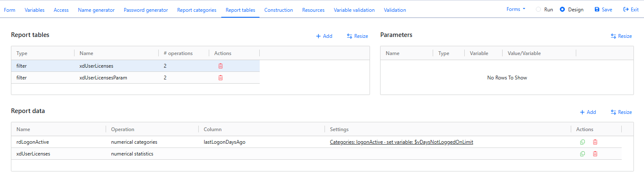Click the lastLogonDaysAgo column cell
644x187 pixels.
click(262, 142)
